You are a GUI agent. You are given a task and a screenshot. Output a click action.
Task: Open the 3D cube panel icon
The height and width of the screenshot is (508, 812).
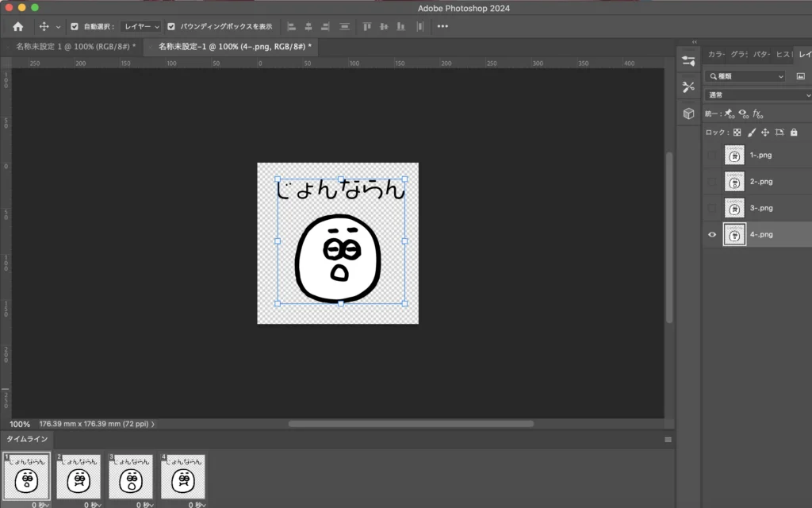pyautogui.click(x=688, y=114)
